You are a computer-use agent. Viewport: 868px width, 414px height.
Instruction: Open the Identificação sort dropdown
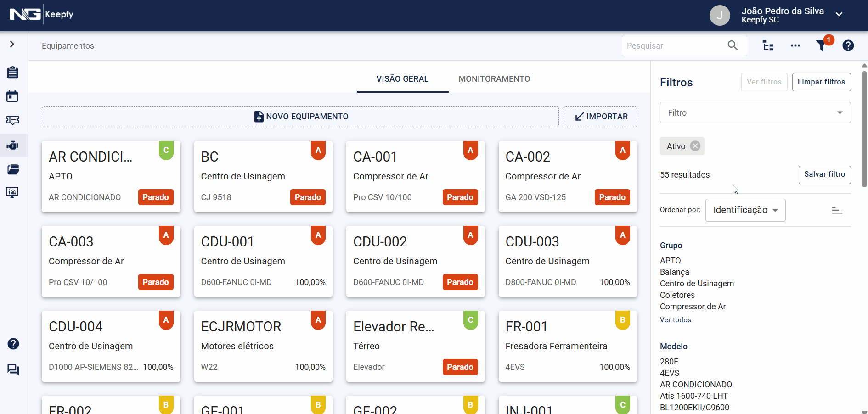point(745,210)
